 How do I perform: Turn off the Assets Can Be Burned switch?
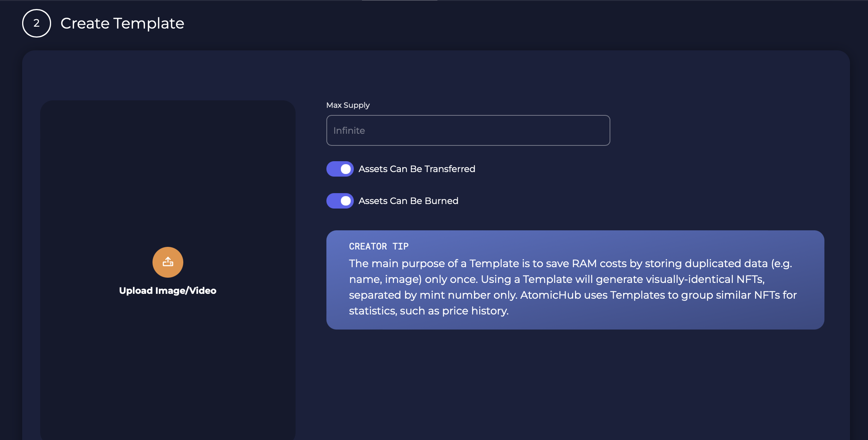[340, 201]
